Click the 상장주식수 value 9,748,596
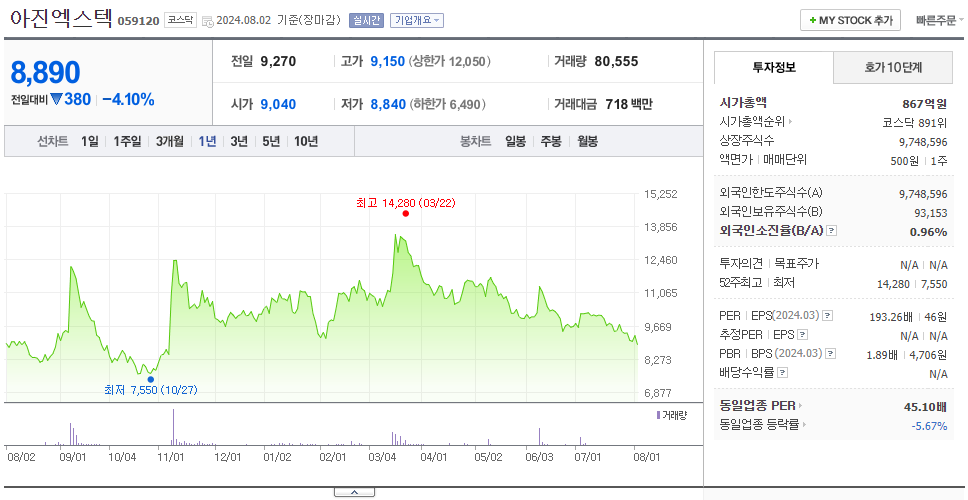The width and height of the screenshot is (968, 500). click(923, 142)
